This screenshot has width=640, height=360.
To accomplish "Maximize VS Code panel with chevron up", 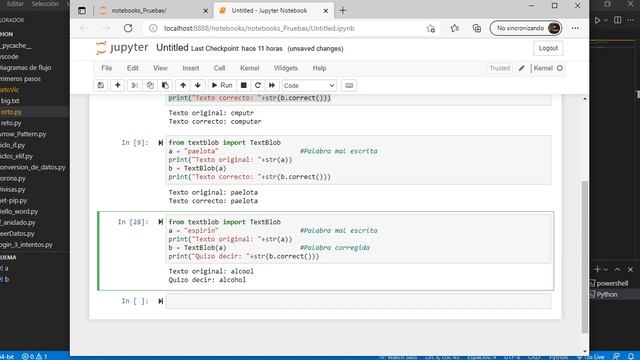I will (x=617, y=269).
